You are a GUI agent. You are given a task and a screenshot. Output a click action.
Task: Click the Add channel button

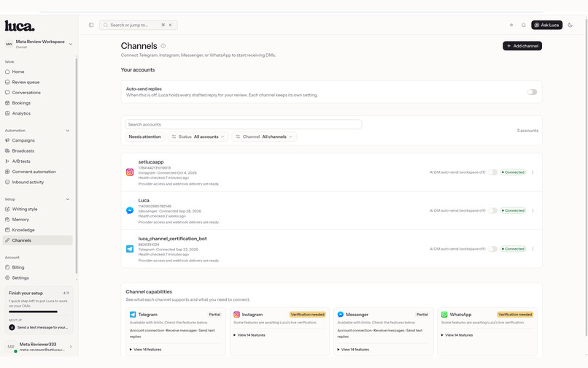pyautogui.click(x=522, y=46)
